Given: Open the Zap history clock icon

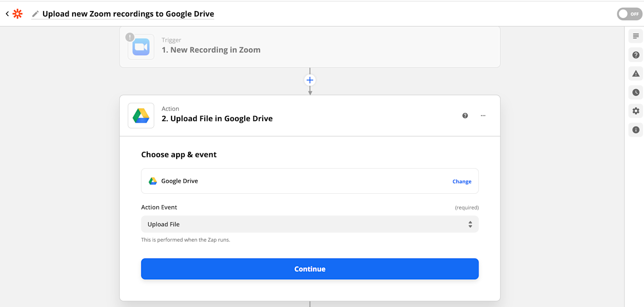Looking at the screenshot, I should (x=636, y=92).
